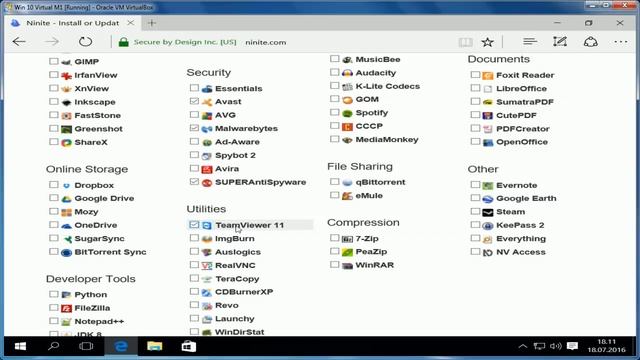This screenshot has width=640, height=360.
Task: Click the Google Drive icon
Action: (66, 199)
